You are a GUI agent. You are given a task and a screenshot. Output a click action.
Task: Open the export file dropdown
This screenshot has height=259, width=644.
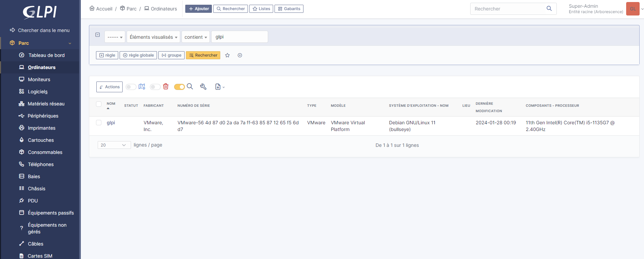(x=220, y=87)
